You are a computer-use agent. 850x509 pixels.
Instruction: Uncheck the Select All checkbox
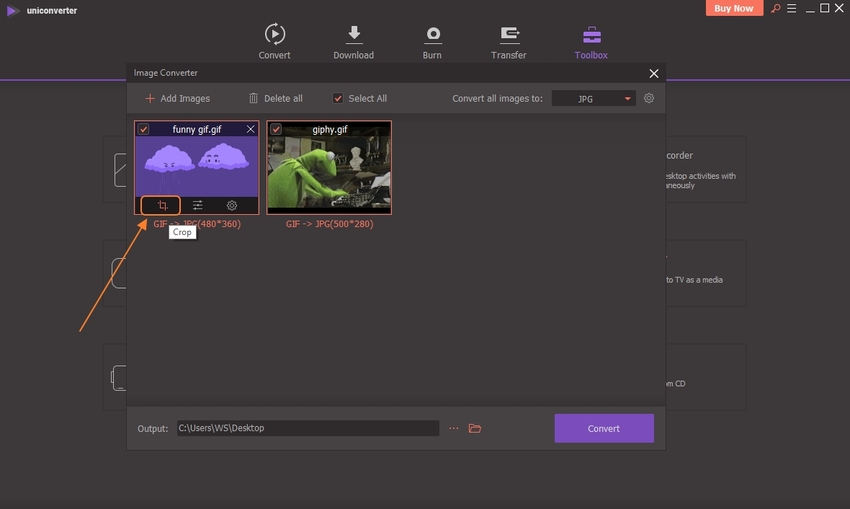[338, 98]
